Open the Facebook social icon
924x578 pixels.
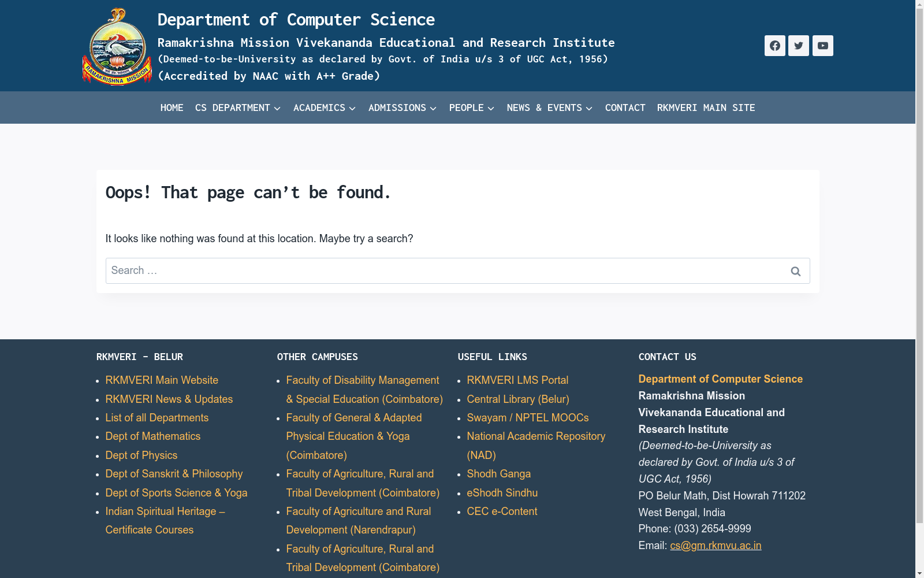774,46
